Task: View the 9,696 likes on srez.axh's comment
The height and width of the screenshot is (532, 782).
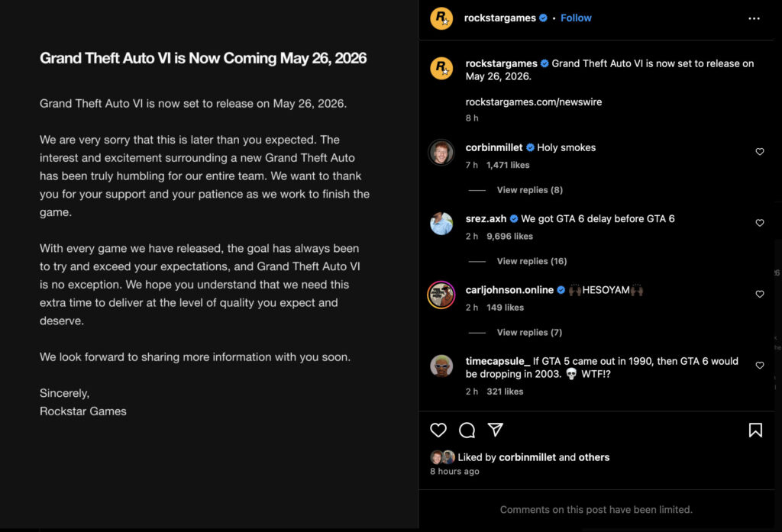Action: [509, 237]
